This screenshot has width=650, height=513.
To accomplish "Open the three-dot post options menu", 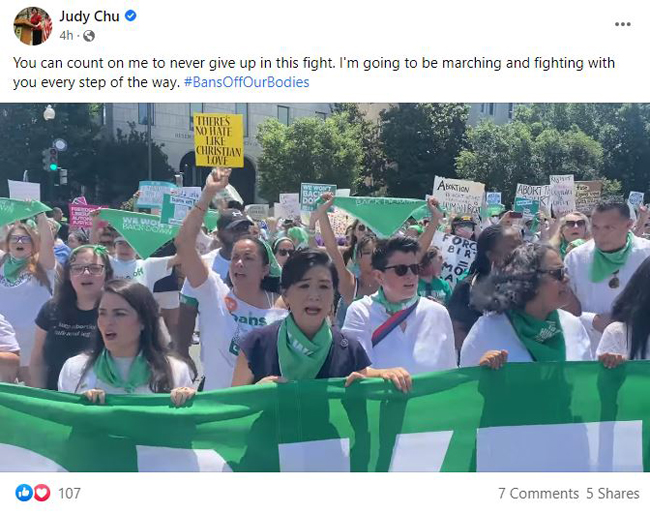I will (x=623, y=24).
